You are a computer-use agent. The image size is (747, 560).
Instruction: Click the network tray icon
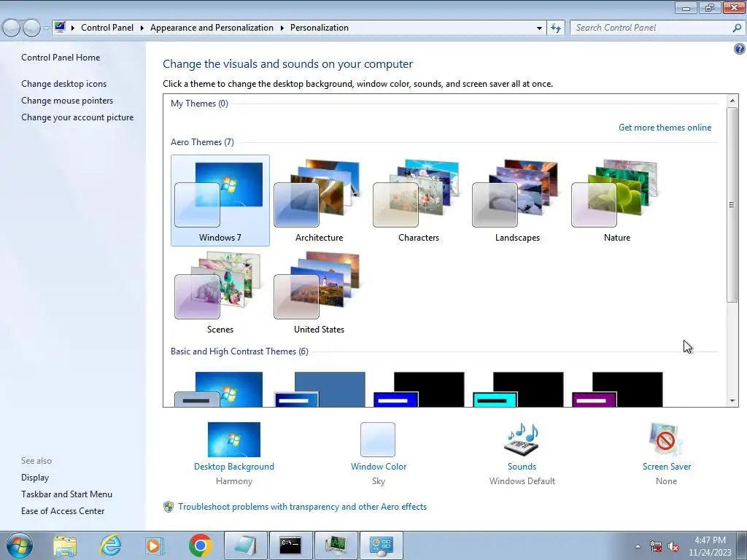(656, 547)
